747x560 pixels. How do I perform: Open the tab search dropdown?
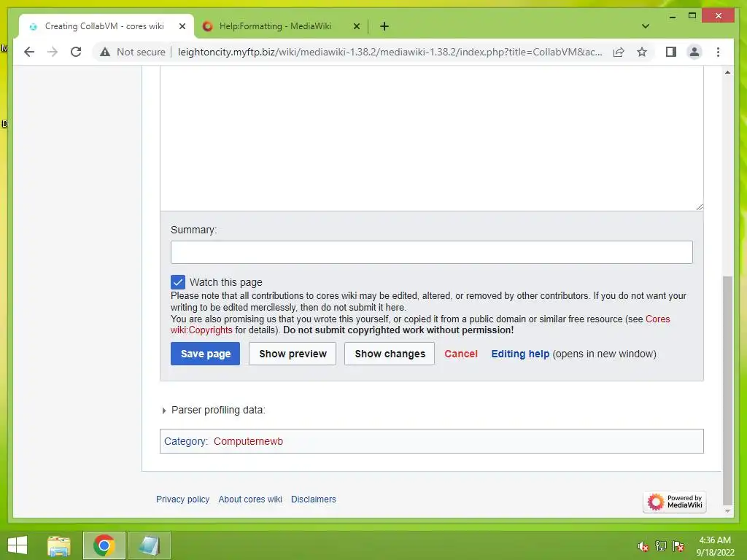(x=645, y=26)
